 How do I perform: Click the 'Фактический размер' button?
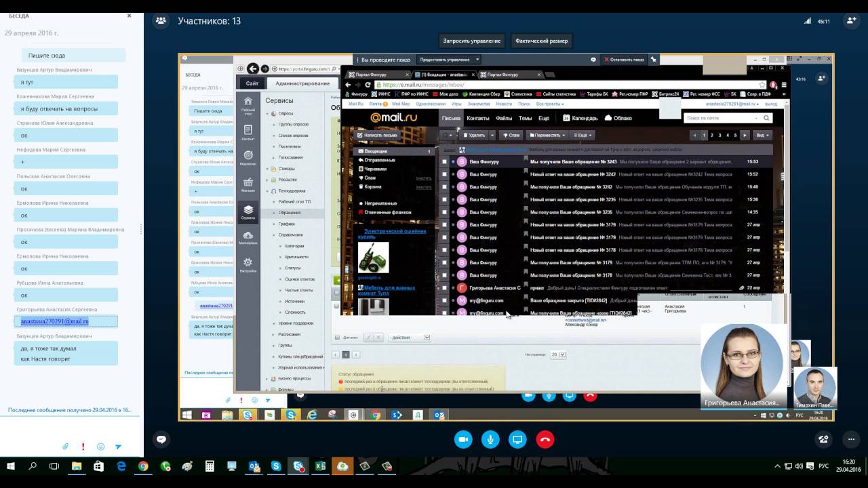point(542,41)
